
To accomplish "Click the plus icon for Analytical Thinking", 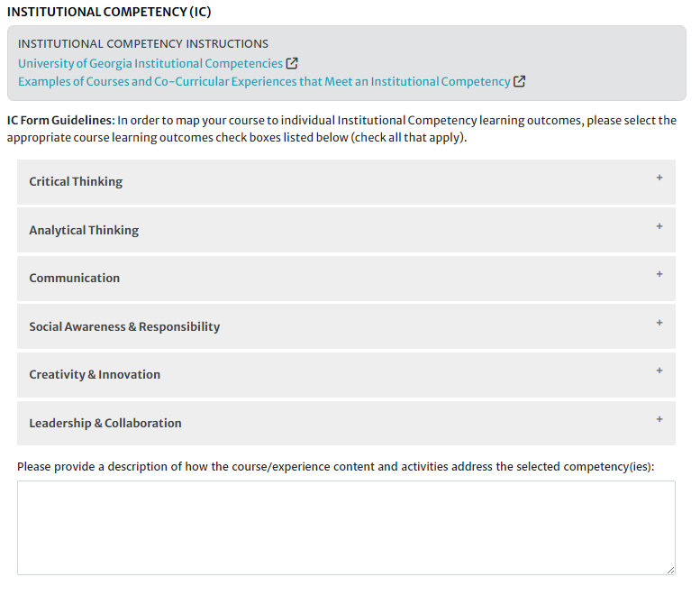I will tap(659, 226).
